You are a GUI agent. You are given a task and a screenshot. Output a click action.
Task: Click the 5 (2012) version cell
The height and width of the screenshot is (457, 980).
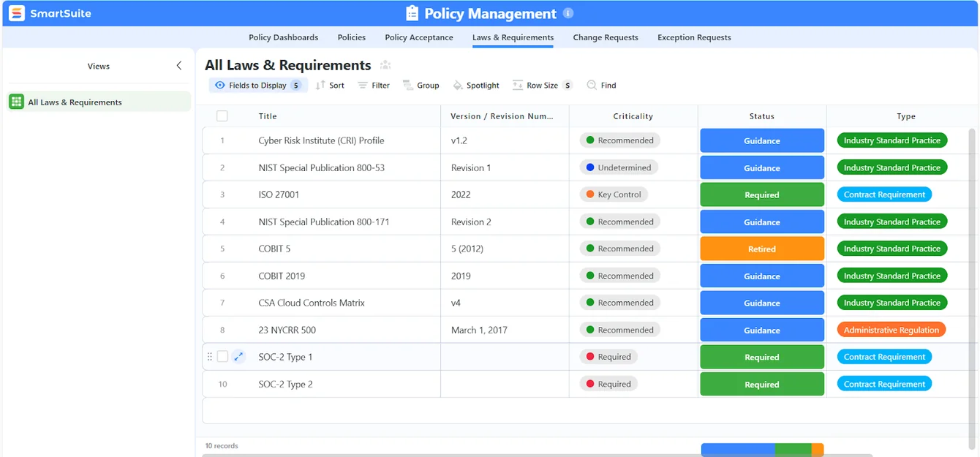[505, 249]
